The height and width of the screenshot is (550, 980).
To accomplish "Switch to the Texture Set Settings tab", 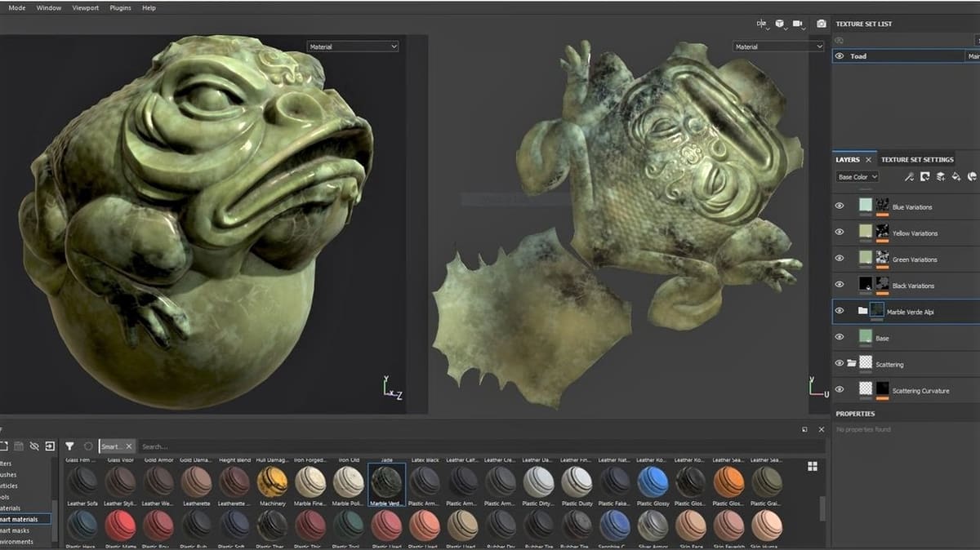I will (x=917, y=159).
